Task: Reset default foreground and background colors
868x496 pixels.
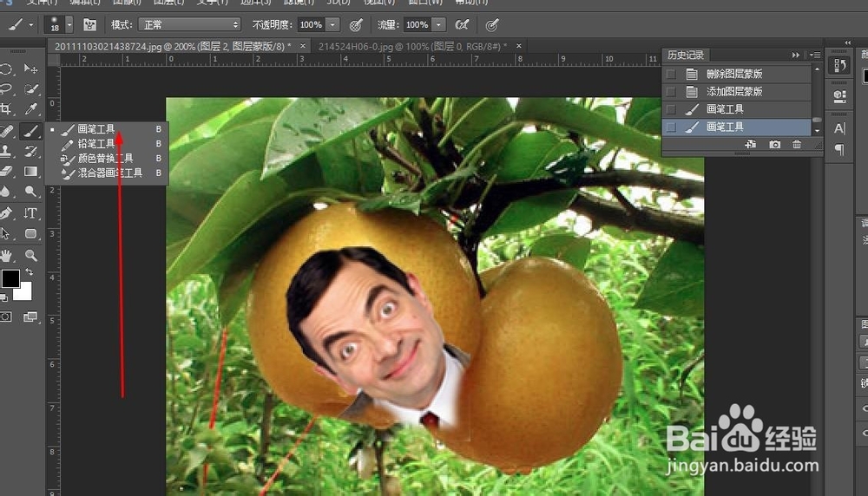Action: [x=3, y=298]
